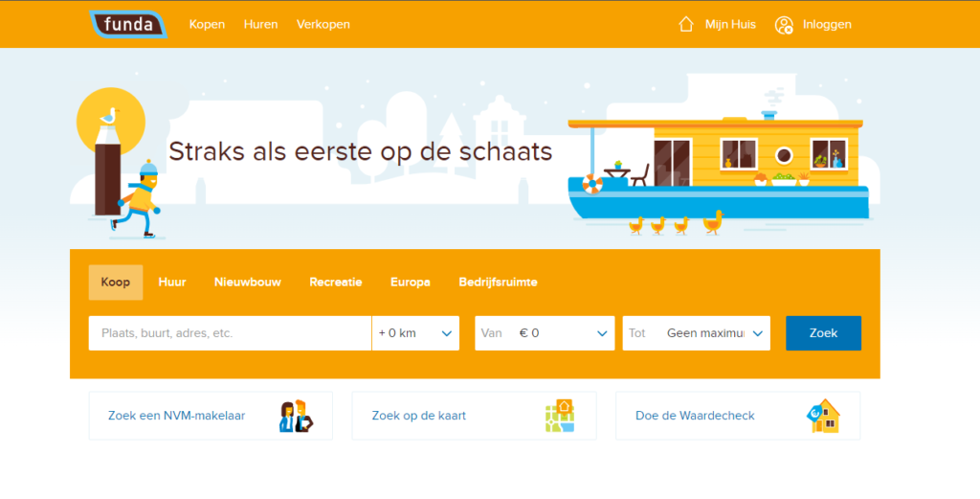Open the + 0 km radius dropdown
This screenshot has height=499, width=980.
tap(415, 333)
